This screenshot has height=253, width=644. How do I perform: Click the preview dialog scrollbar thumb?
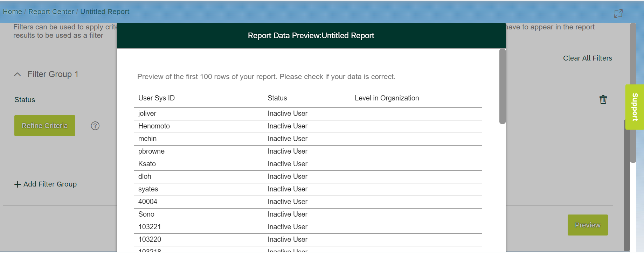coord(503,86)
